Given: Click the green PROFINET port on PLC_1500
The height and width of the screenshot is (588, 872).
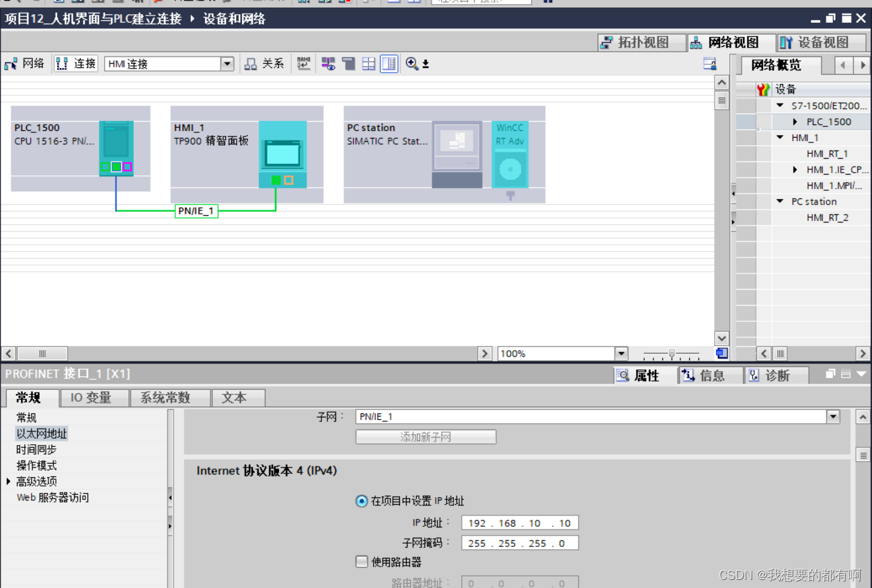Looking at the screenshot, I should point(116,167).
